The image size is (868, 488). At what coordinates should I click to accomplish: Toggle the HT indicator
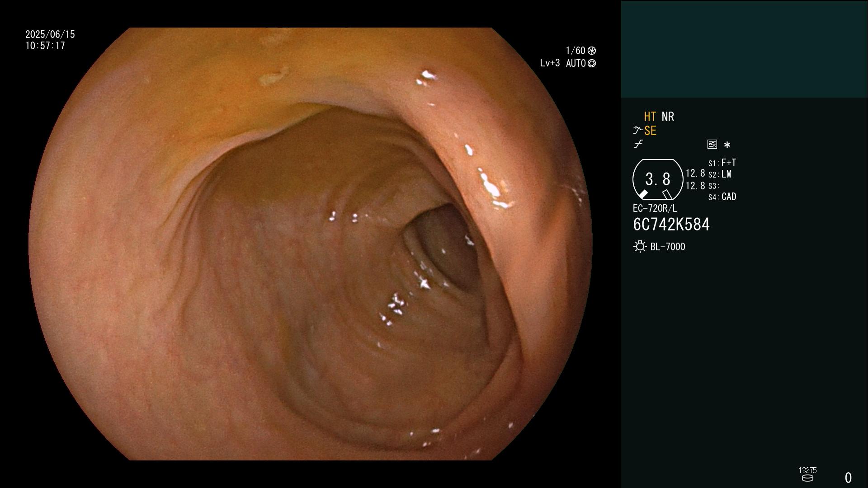(650, 117)
